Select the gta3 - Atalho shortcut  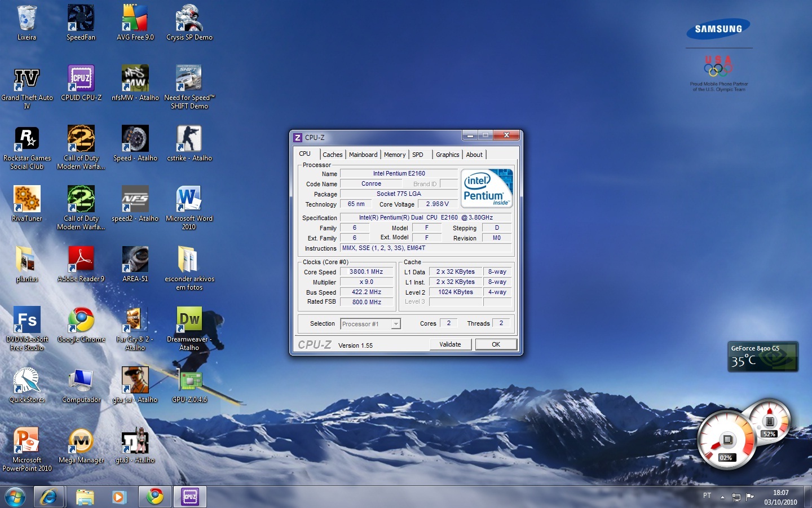(135, 445)
